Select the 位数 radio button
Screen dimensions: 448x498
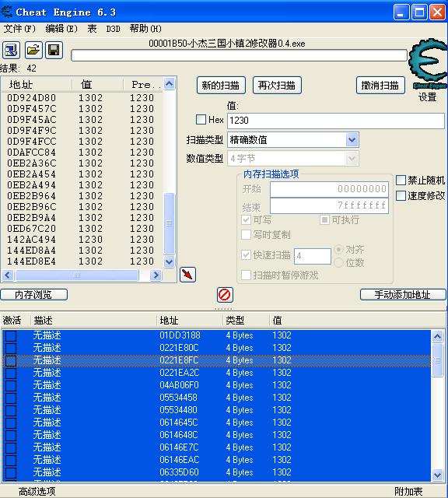338,263
